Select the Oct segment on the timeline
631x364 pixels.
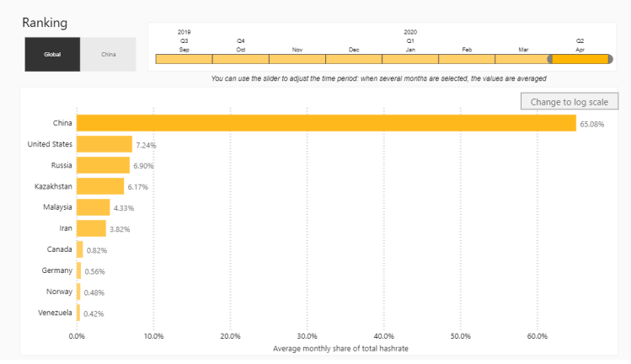click(x=240, y=59)
